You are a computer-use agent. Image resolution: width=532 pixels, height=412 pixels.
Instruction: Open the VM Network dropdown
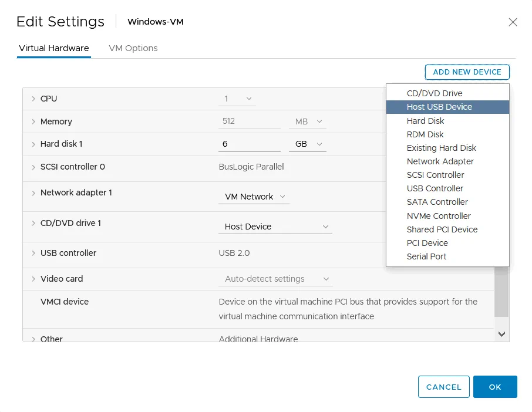coord(254,197)
